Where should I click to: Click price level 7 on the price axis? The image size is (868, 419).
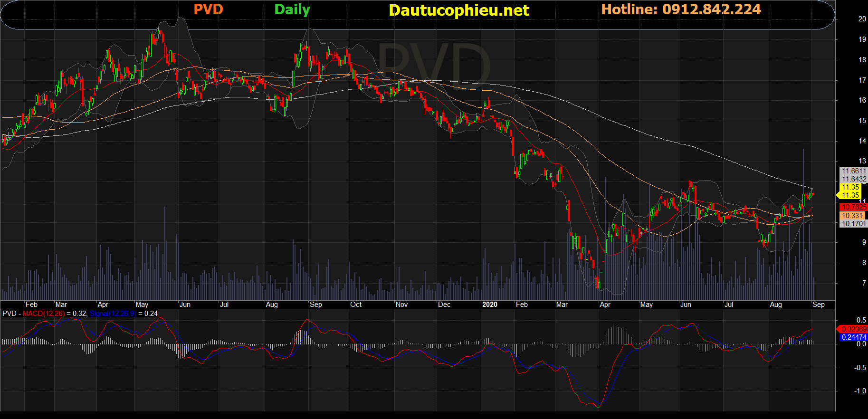click(x=864, y=283)
